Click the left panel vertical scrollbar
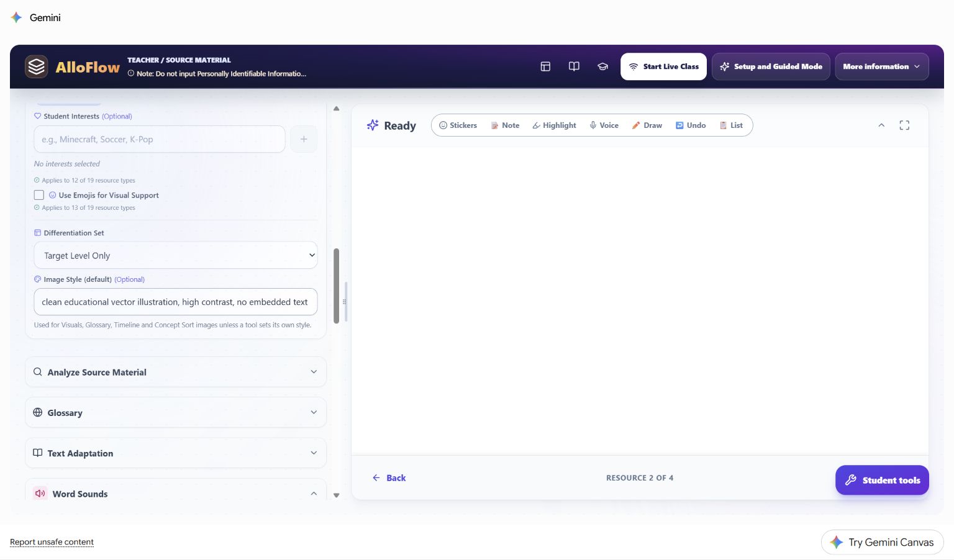The width and height of the screenshot is (954, 560). click(x=337, y=286)
